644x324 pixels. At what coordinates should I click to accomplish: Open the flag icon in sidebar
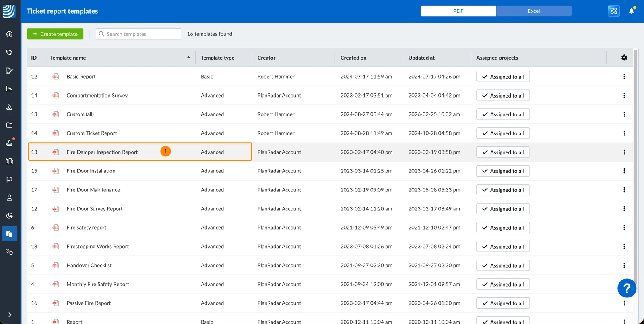tap(9, 179)
